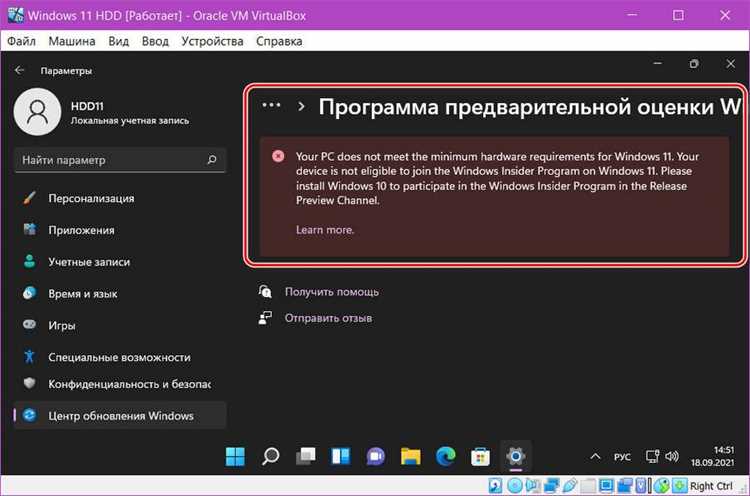
Task: Open File Explorer from the taskbar
Action: [x=410, y=457]
